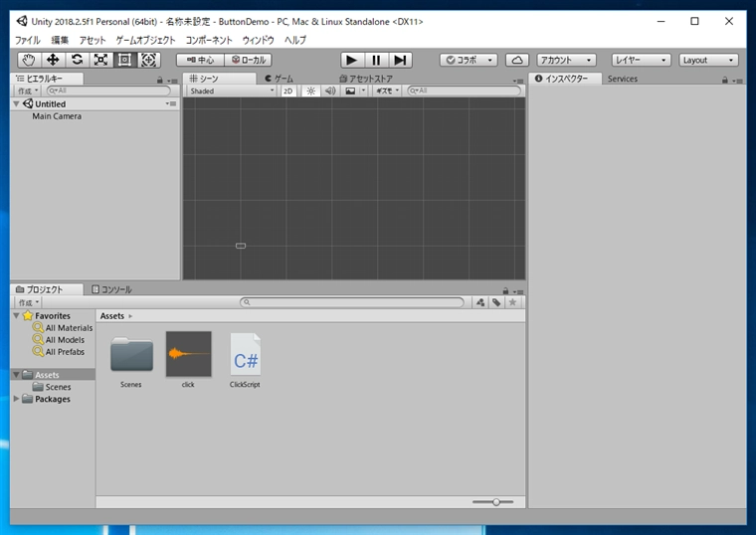Screen dimensions: 756x535
Task: Open the Layers dropdown
Action: [641, 60]
